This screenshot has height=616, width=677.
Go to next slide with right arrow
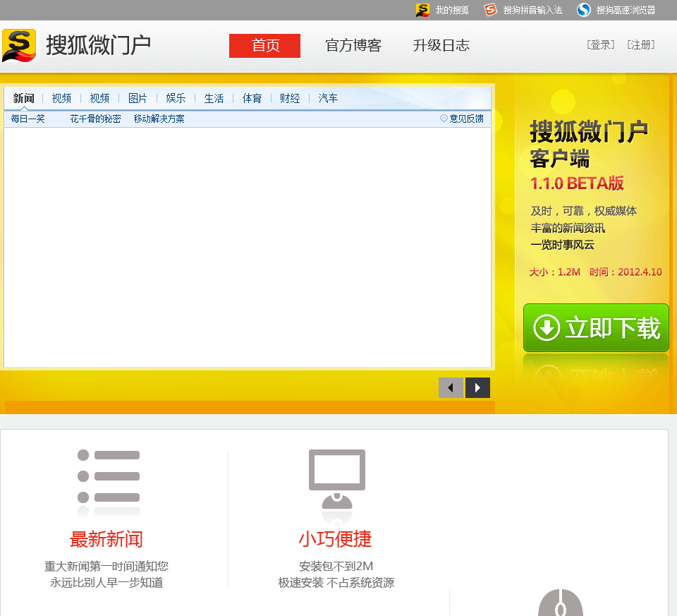click(477, 387)
